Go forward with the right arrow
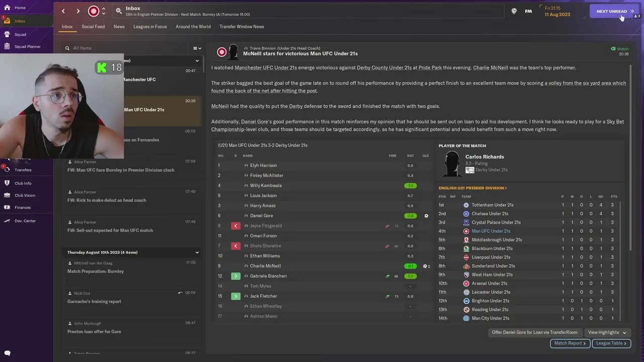The image size is (644, 362). point(78,11)
